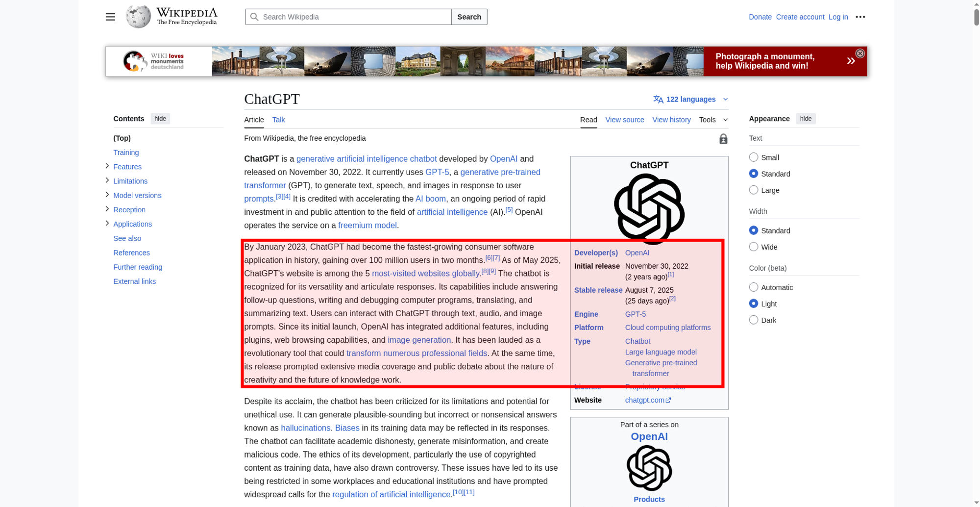
Task: Click the Wiki Loves Monuments logo
Action: [153, 61]
